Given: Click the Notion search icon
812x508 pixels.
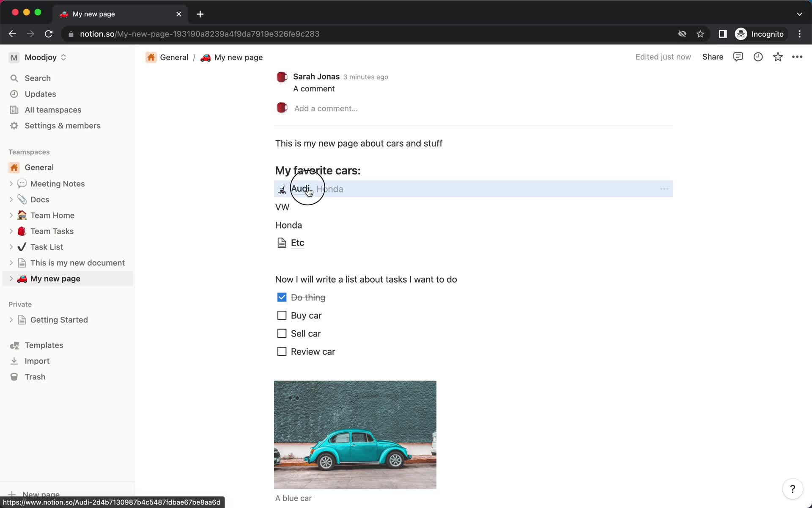Looking at the screenshot, I should tap(15, 78).
